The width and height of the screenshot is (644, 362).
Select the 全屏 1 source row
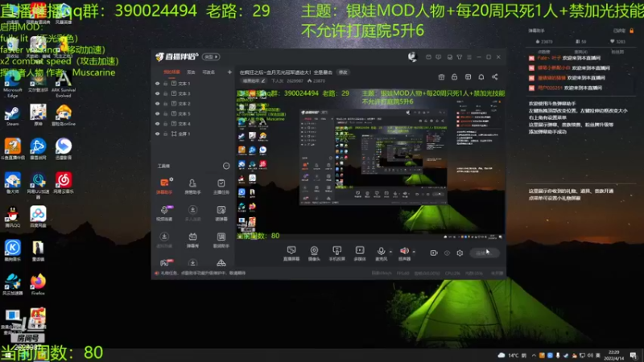pos(193,134)
